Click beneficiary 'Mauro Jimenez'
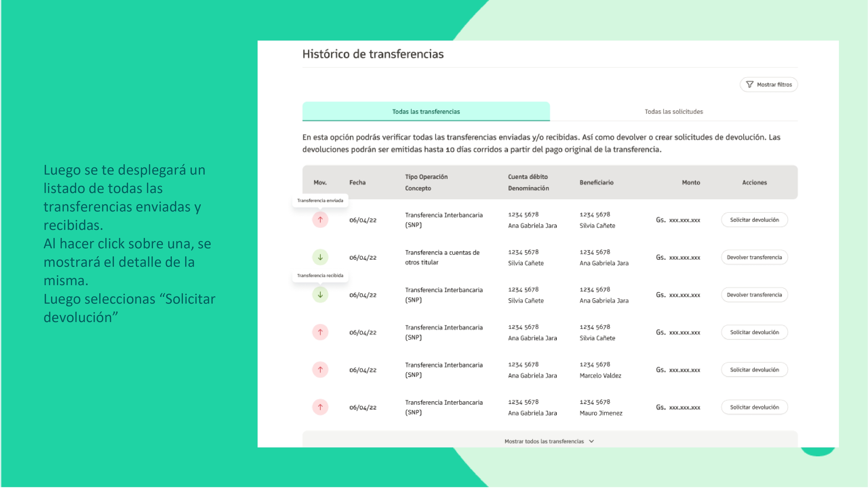868x488 pixels. click(x=601, y=413)
